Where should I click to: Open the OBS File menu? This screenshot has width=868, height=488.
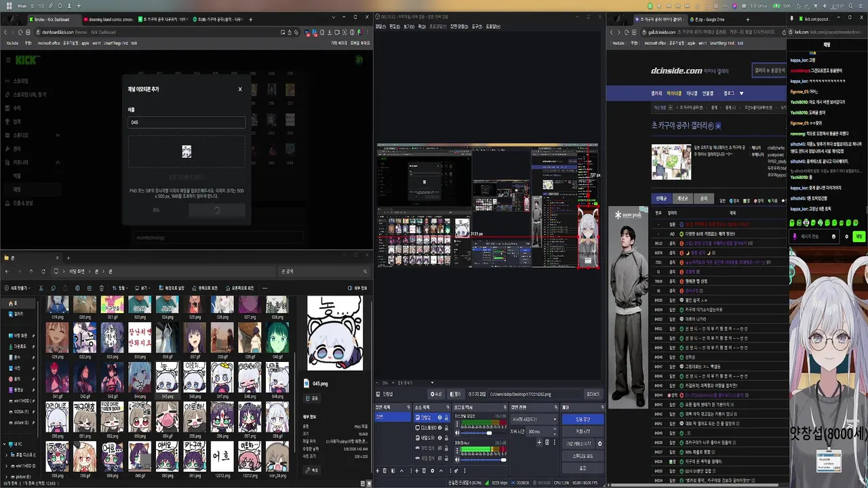point(380,26)
